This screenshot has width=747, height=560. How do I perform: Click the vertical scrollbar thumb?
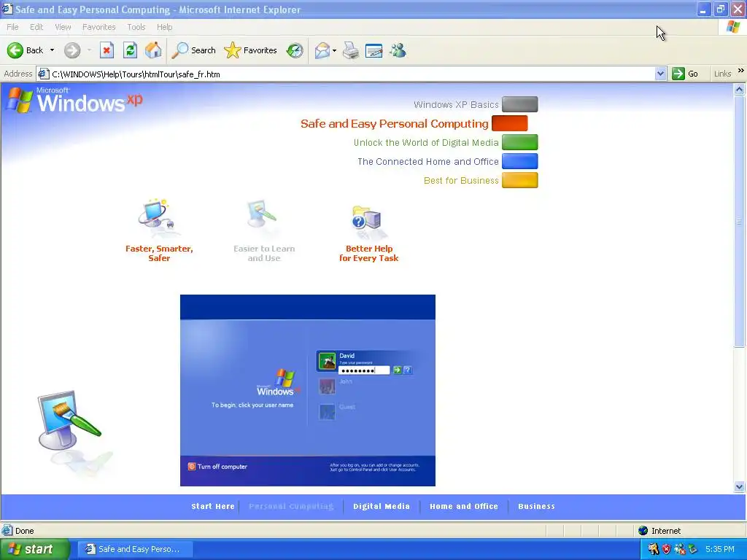[740, 222]
